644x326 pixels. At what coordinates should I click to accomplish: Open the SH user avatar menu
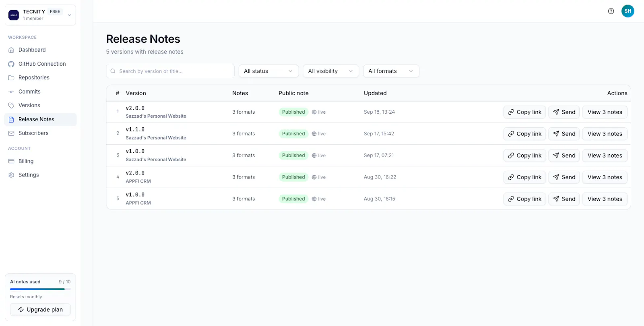(628, 11)
